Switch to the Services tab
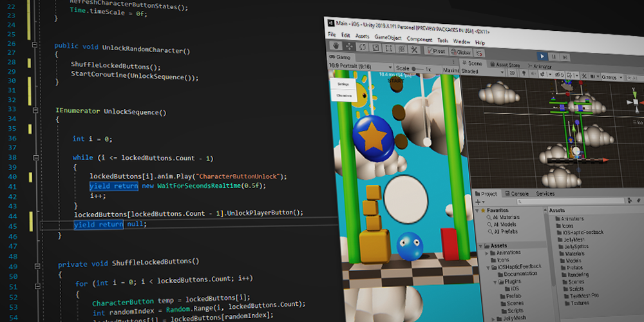This screenshot has width=644, height=322. (545, 194)
